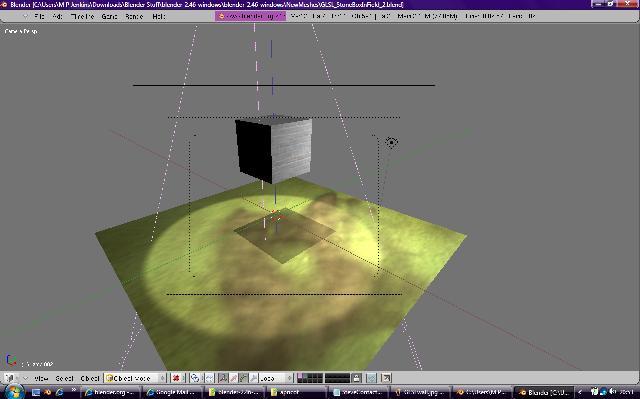Open the transform orientation dropdown
This screenshot has height=399, width=640.
pos(276,378)
